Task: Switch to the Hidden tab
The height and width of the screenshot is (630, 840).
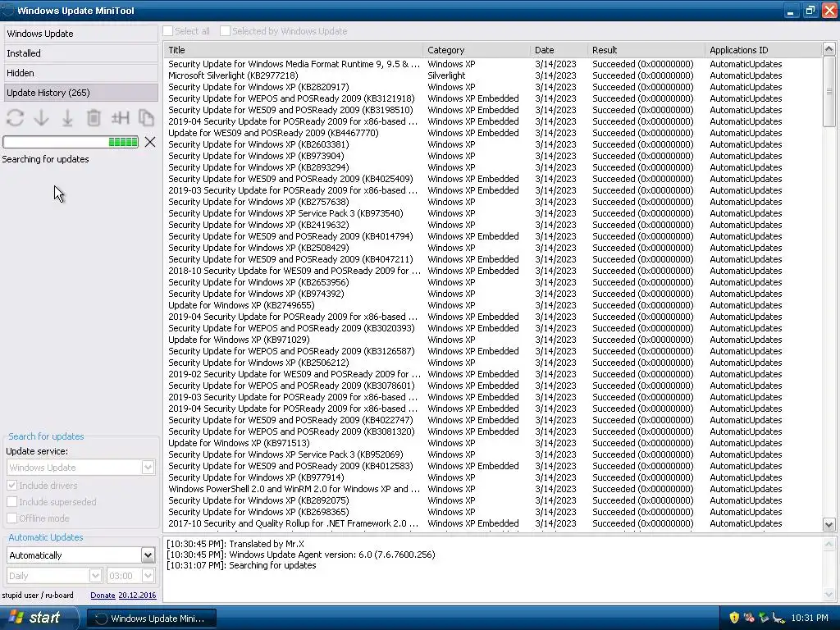Action: [81, 73]
